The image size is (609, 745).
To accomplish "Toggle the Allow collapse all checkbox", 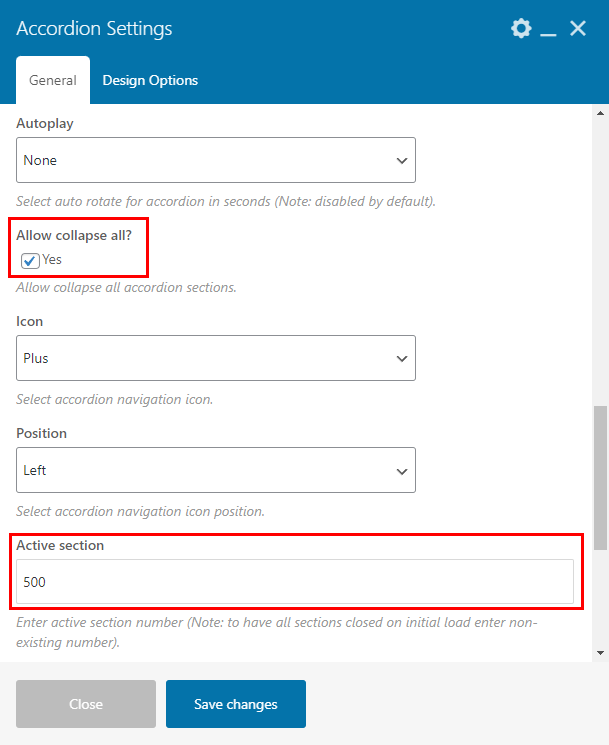I will [x=30, y=260].
